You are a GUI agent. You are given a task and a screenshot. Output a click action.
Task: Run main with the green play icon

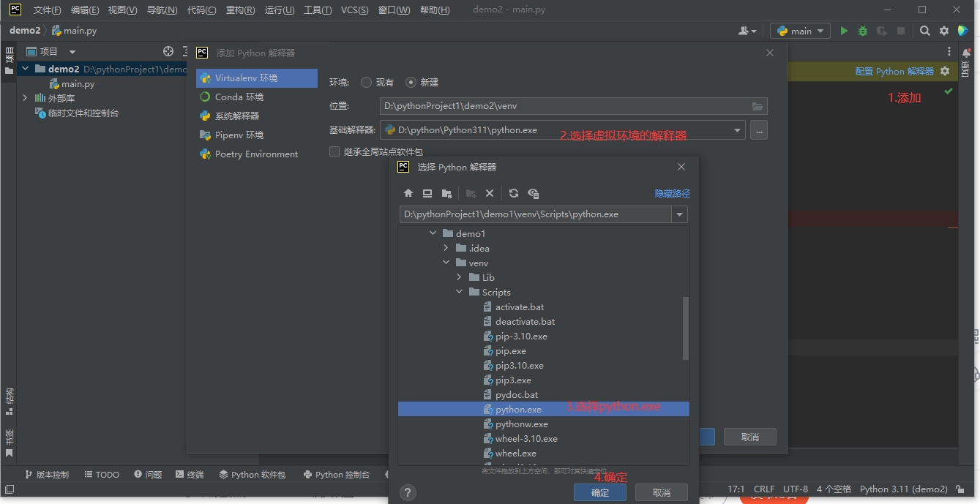tap(844, 31)
